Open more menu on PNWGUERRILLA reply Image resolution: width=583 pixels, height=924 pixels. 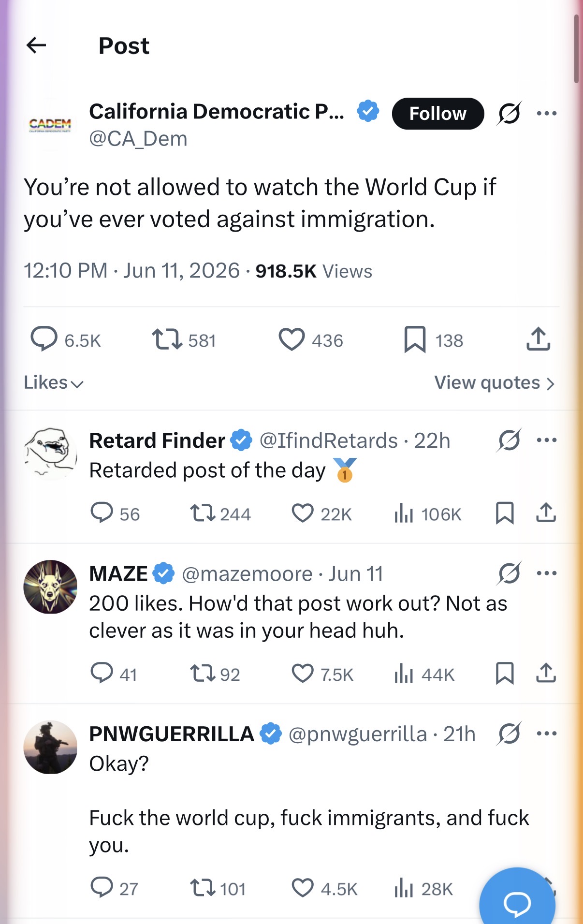(x=547, y=733)
